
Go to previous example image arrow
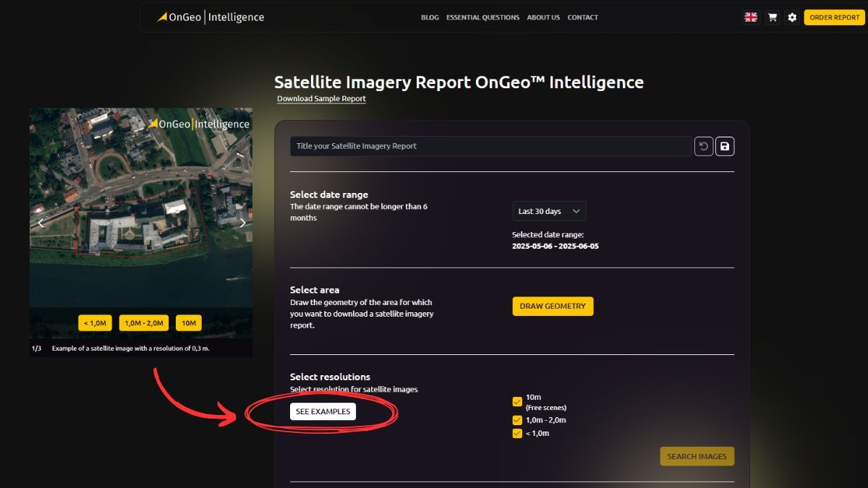pyautogui.click(x=41, y=223)
